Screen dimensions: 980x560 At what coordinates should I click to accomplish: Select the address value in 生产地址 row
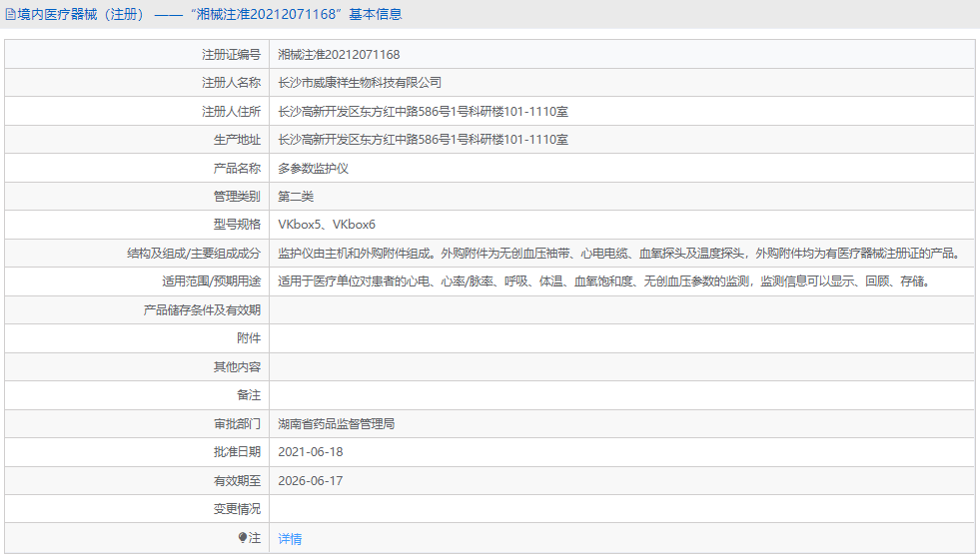click(x=424, y=139)
